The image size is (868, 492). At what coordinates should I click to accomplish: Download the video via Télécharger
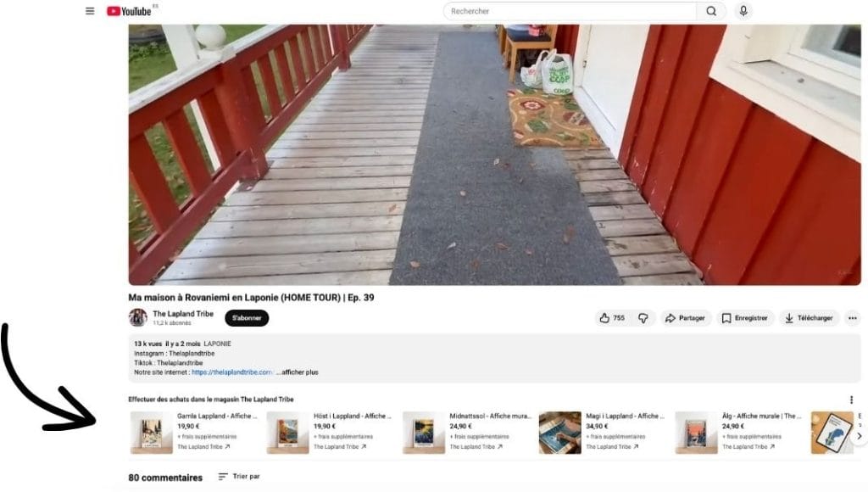tap(810, 318)
